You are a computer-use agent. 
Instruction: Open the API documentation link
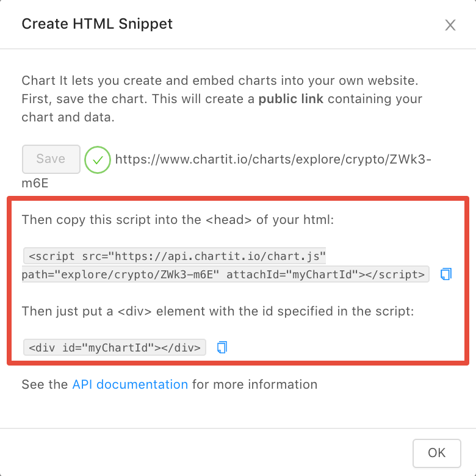[x=130, y=384]
